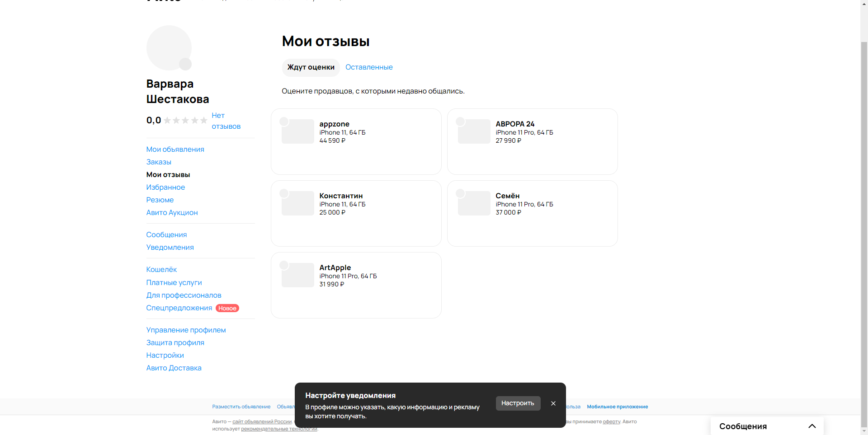Viewport: 868px width, 435px height.
Task: Click the price 31 990 ₽
Action: pos(332,284)
